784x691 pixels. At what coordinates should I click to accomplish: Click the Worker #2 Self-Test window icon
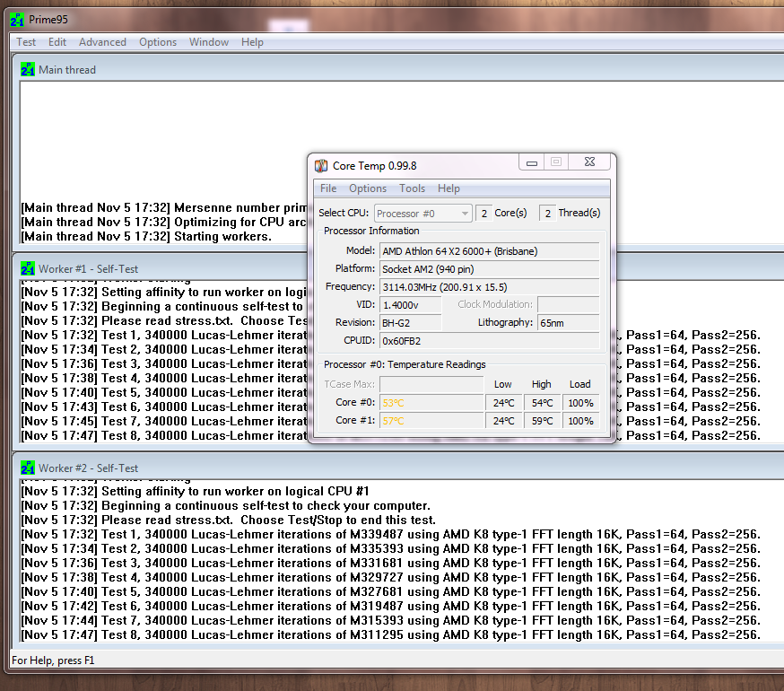point(28,468)
